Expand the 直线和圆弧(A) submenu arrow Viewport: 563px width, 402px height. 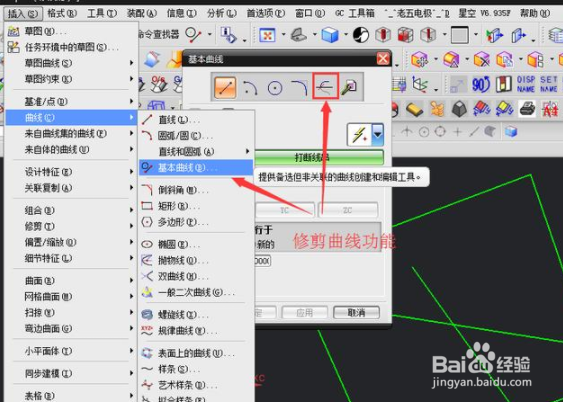pyautogui.click(x=247, y=151)
